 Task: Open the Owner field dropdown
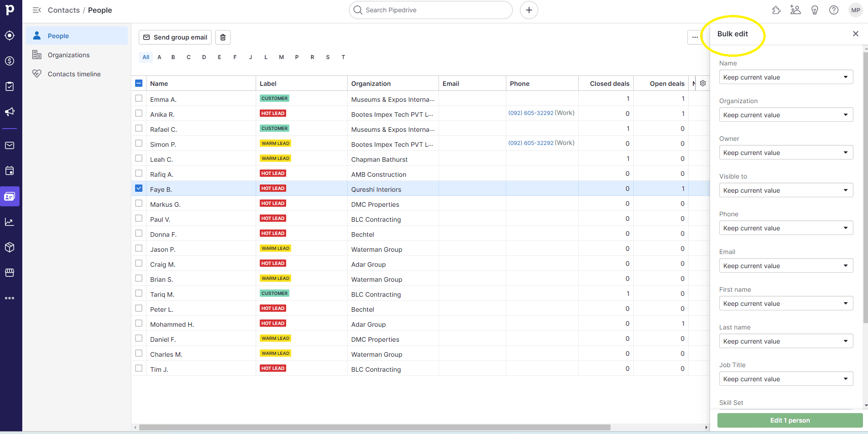pyautogui.click(x=786, y=153)
